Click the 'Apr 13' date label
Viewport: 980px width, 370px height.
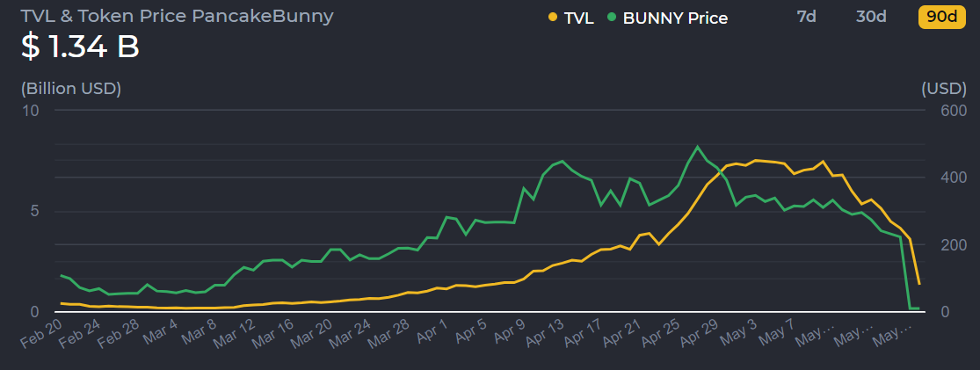546,332
